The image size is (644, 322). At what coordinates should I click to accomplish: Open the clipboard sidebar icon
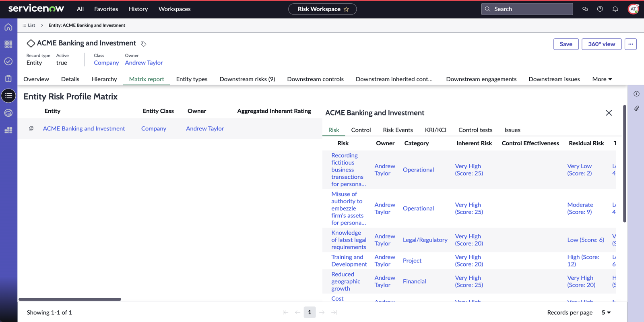(8, 78)
